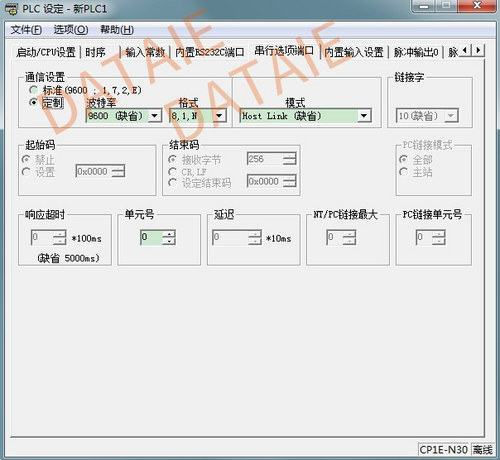Open the 文件(F) menu

tap(26, 30)
